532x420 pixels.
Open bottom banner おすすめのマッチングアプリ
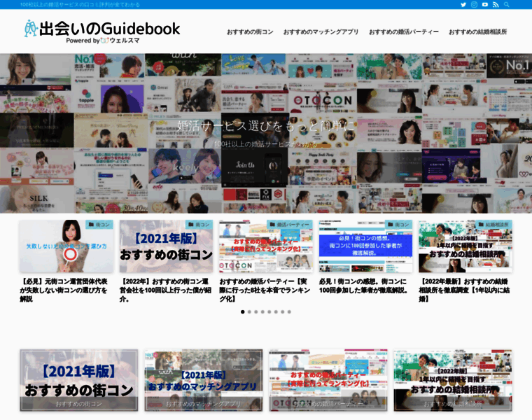[203, 380]
